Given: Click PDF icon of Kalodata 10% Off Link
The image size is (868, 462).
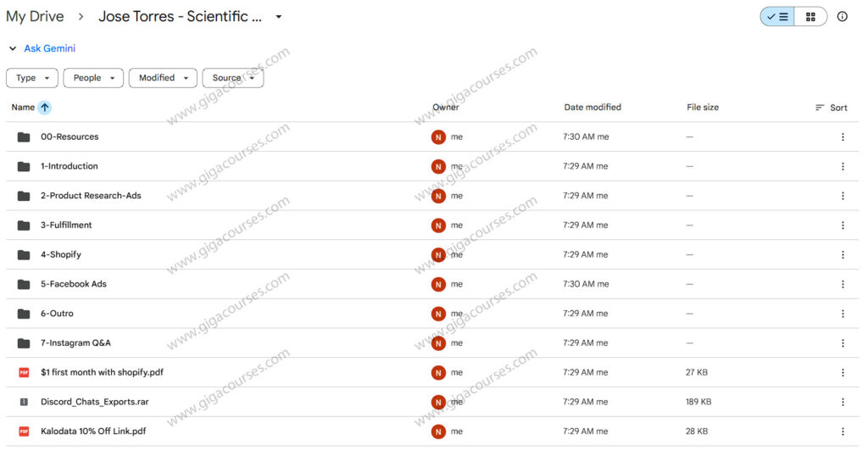Looking at the screenshot, I should [24, 431].
